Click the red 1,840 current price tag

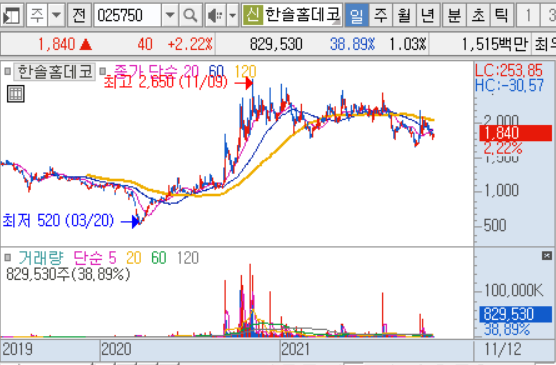516,133
